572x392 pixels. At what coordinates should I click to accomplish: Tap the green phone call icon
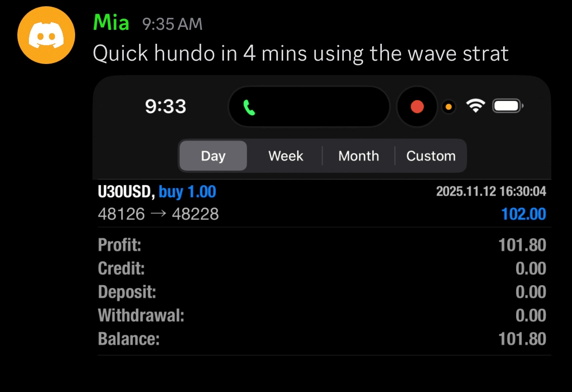249,107
